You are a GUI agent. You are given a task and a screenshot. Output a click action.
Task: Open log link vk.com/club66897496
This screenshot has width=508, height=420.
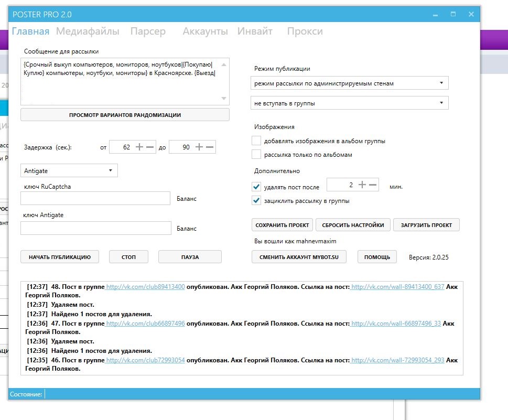click(145, 323)
